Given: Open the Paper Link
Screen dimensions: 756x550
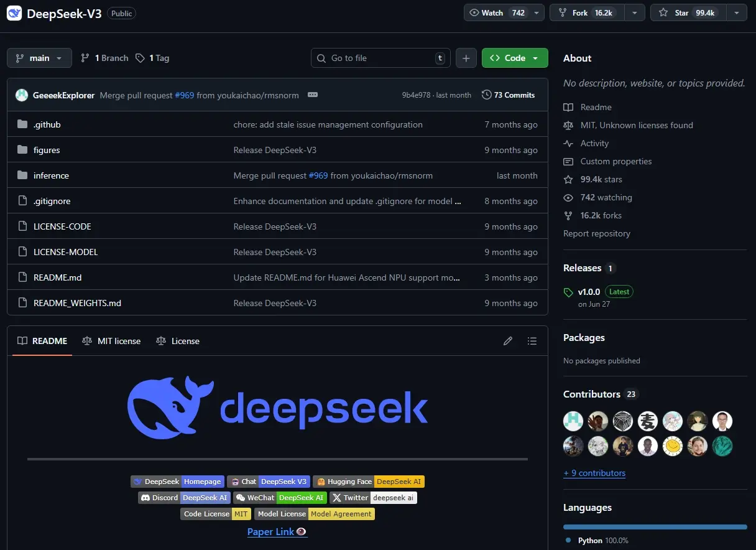Looking at the screenshot, I should pyautogui.click(x=277, y=531).
